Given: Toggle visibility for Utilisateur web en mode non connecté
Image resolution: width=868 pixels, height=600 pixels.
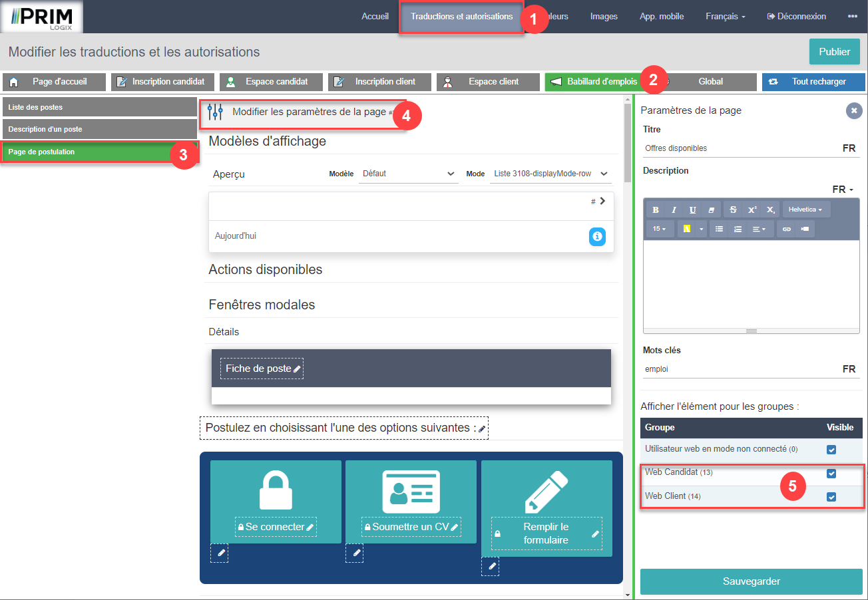Looking at the screenshot, I should 831,450.
